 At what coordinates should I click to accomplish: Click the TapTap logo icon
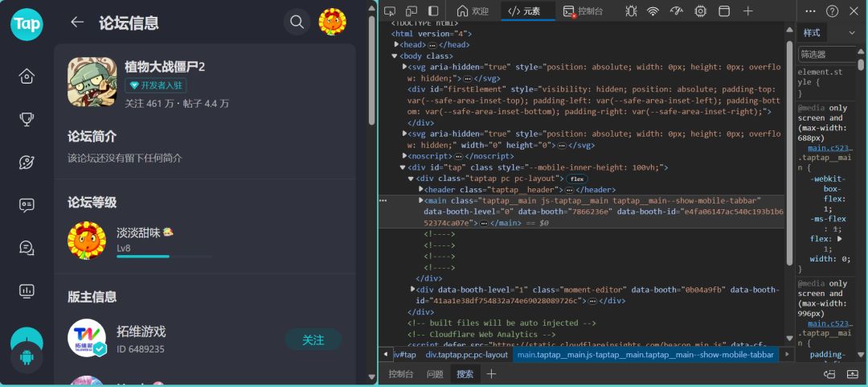(x=27, y=24)
